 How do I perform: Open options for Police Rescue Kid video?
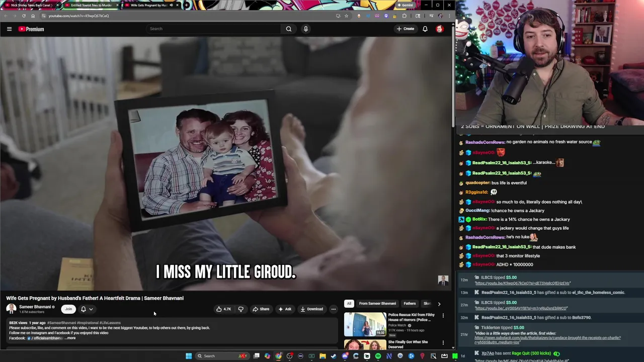[x=443, y=316]
